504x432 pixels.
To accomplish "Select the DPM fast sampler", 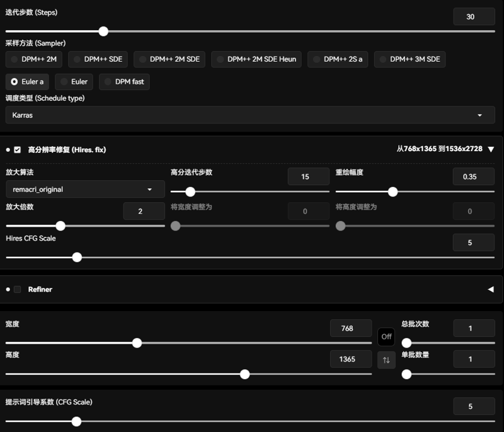I will click(x=124, y=82).
